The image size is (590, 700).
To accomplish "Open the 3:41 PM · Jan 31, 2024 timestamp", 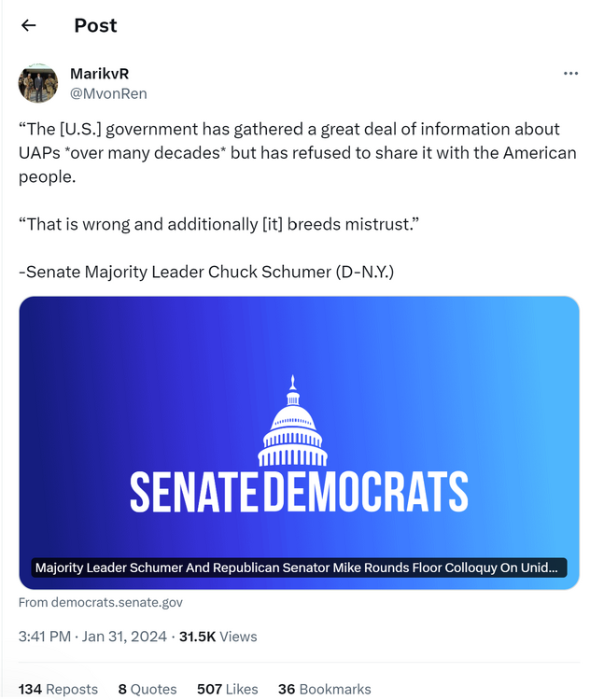I will 92,637.
